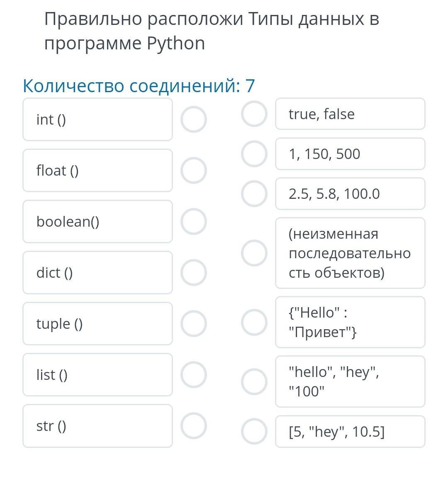Select the circle beside неизменная последовательность объектов
448x477 pixels.
coord(254,253)
